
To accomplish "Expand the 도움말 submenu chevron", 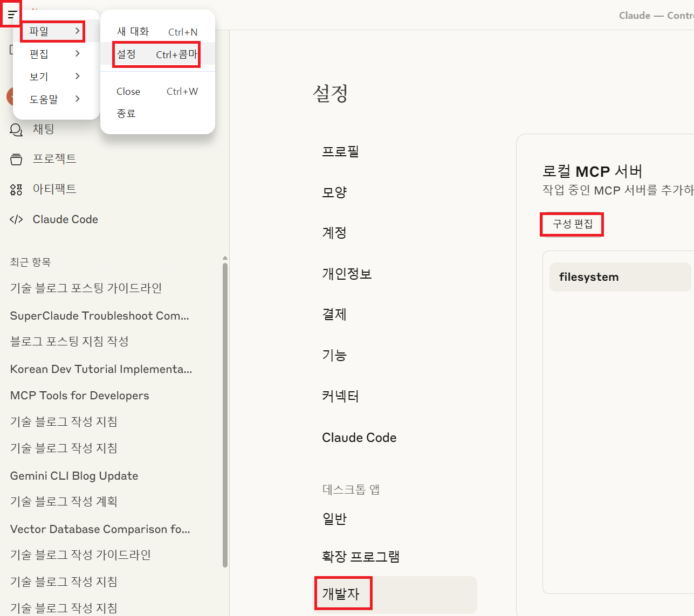I will 78,99.
